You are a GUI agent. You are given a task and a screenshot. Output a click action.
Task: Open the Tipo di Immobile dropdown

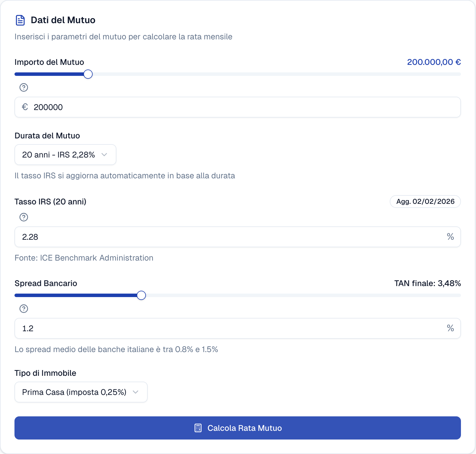(81, 392)
